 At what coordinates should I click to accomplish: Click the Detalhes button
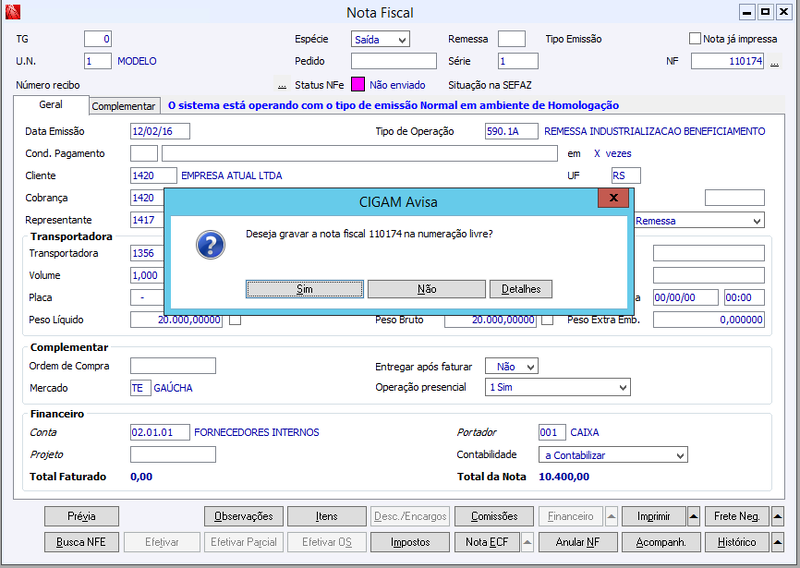[x=521, y=289]
